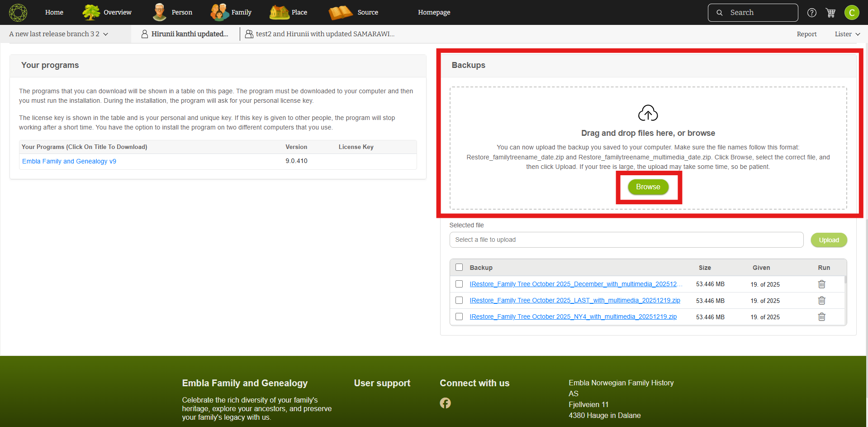Viewport: 868px width, 427px height.
Task: Click the green user avatar icon
Action: coord(851,13)
